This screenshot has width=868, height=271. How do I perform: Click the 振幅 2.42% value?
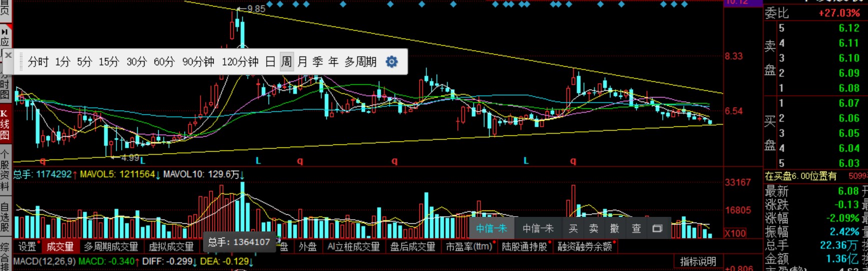click(844, 231)
